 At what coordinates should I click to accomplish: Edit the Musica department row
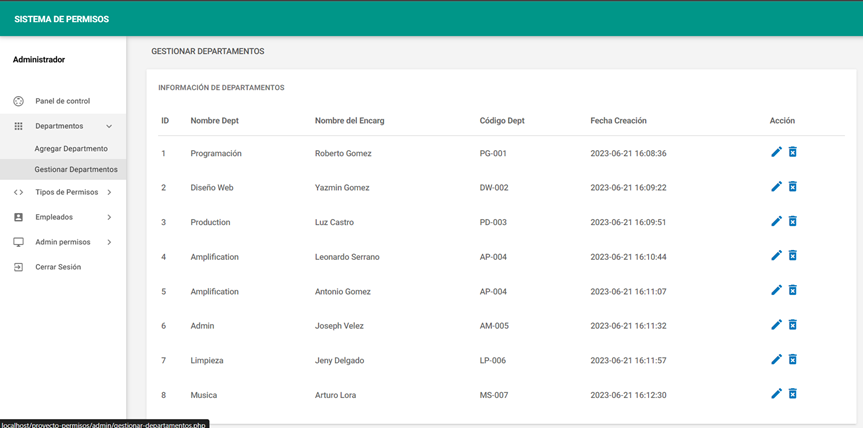pyautogui.click(x=776, y=394)
